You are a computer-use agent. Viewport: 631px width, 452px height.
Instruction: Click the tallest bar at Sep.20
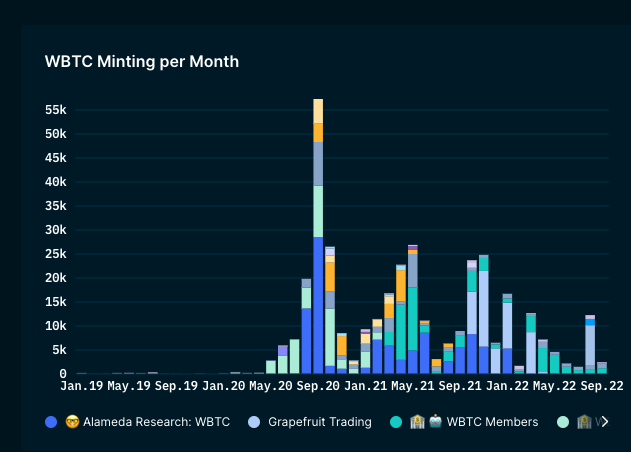pos(318,236)
